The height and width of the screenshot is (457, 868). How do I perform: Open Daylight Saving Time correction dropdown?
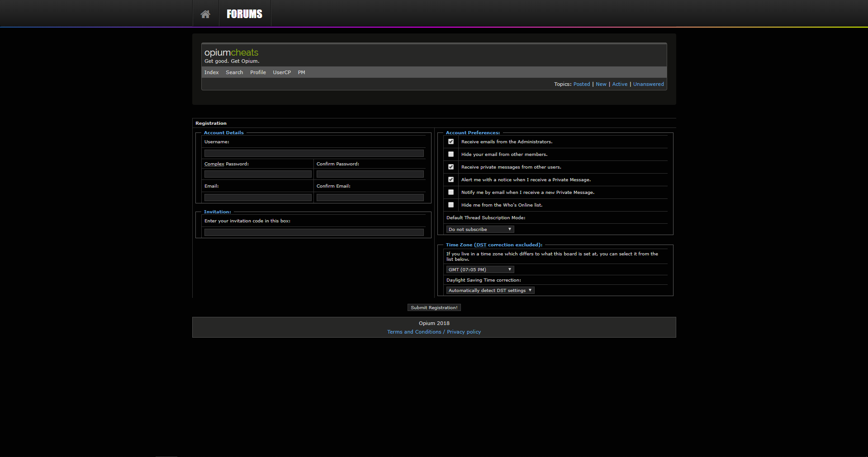click(x=490, y=290)
